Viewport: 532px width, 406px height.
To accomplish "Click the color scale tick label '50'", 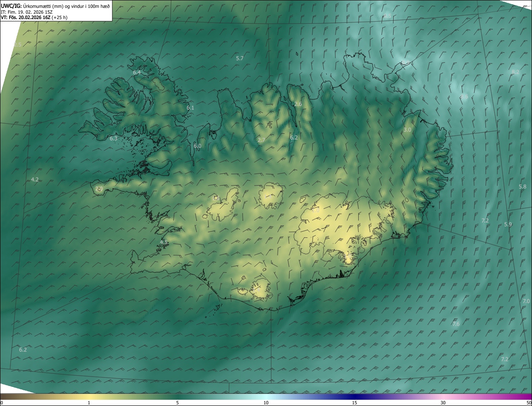I will tap(529, 403).
